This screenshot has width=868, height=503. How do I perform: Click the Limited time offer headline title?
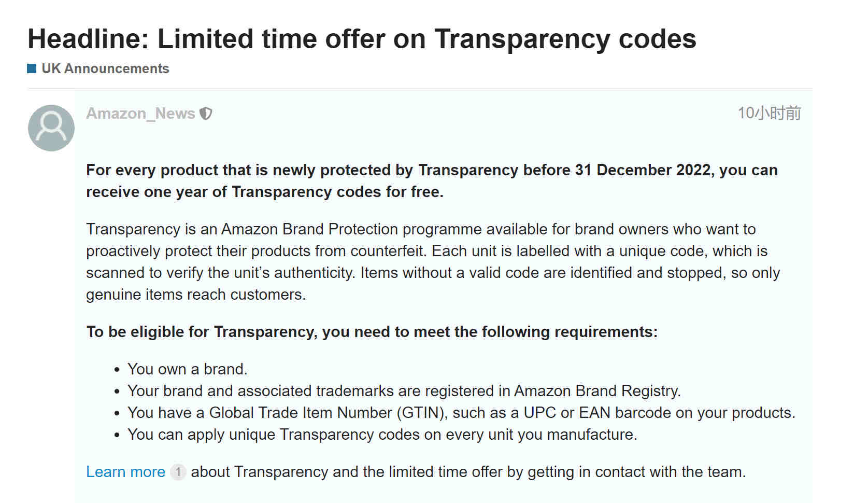[x=362, y=39]
